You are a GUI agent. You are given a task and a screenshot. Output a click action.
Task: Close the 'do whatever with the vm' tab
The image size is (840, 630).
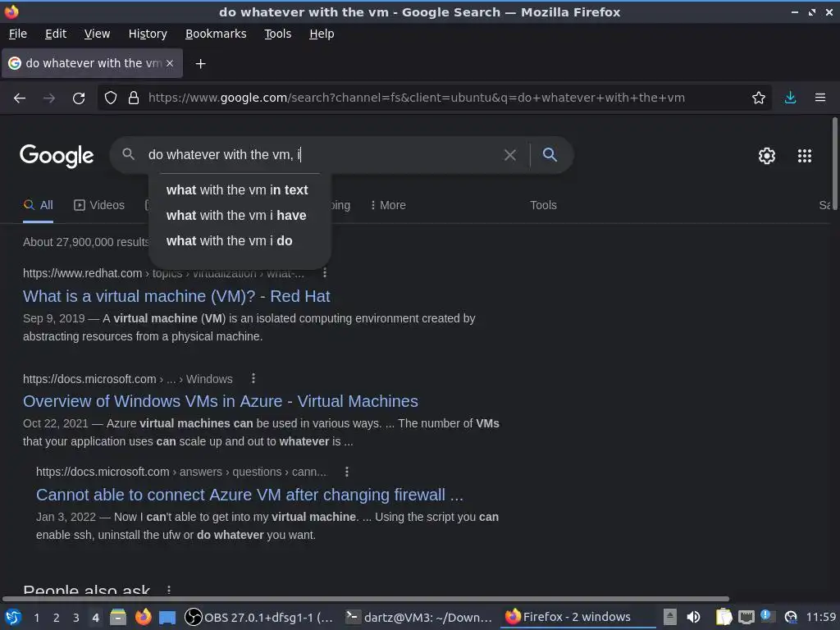170,63
